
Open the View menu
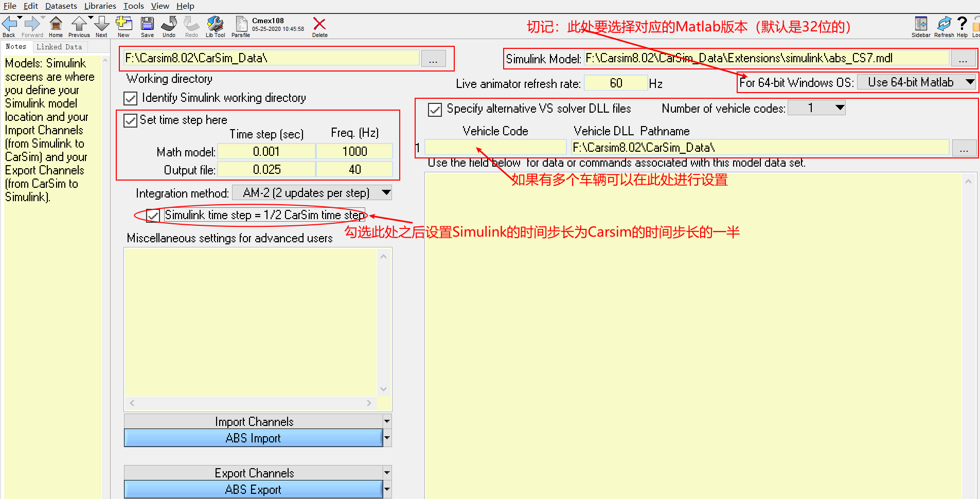pyautogui.click(x=160, y=6)
